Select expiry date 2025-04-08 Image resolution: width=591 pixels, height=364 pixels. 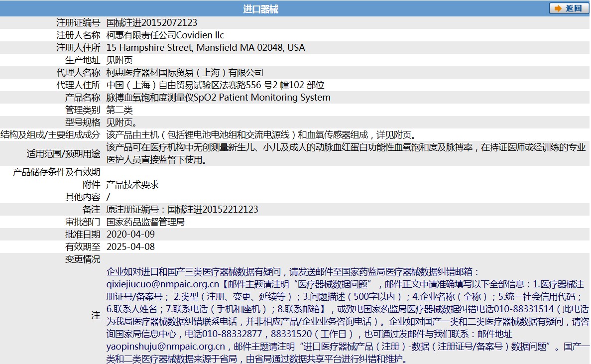(x=130, y=246)
